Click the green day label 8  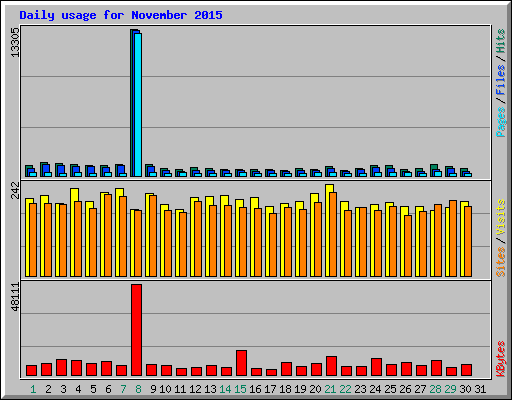(x=138, y=389)
